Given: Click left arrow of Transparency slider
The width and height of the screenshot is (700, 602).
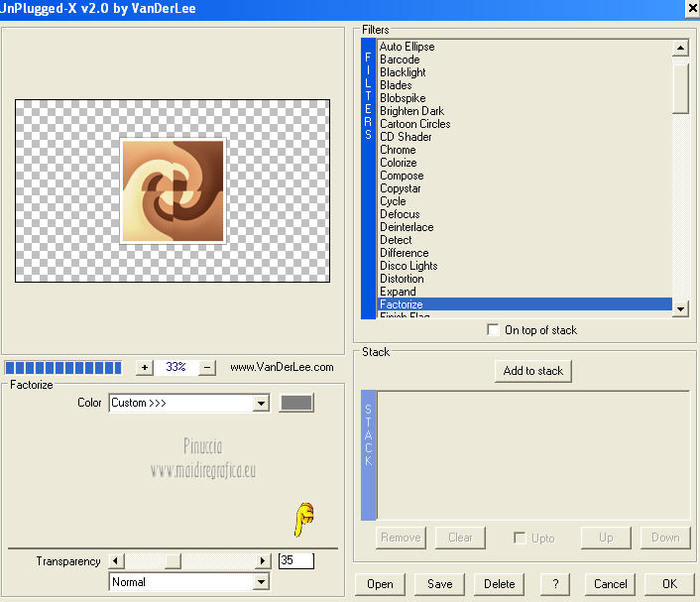Looking at the screenshot, I should pyautogui.click(x=116, y=561).
